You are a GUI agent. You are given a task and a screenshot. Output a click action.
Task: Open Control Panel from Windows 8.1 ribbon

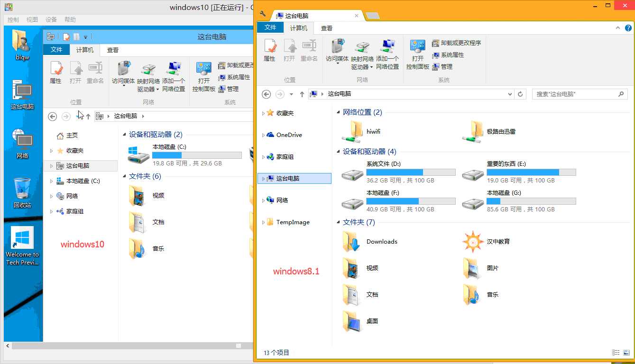418,55
